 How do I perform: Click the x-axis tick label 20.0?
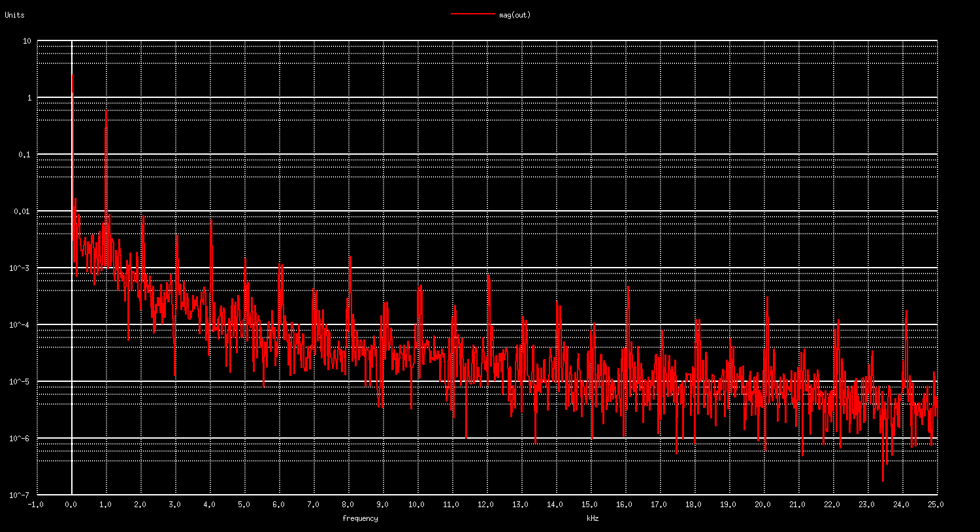[x=763, y=505]
